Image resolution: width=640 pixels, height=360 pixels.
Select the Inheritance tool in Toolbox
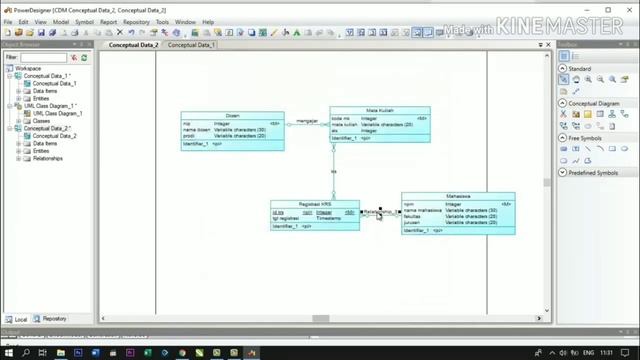(612, 114)
